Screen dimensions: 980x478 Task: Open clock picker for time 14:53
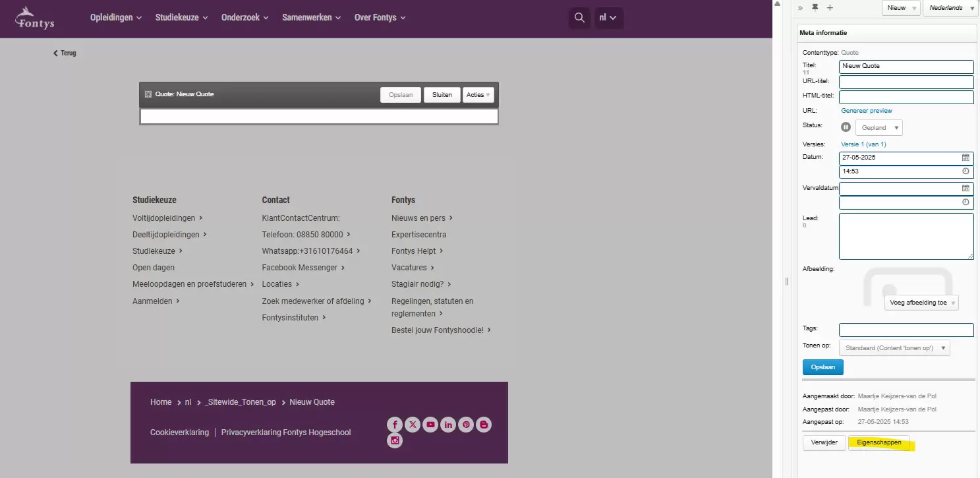(966, 171)
